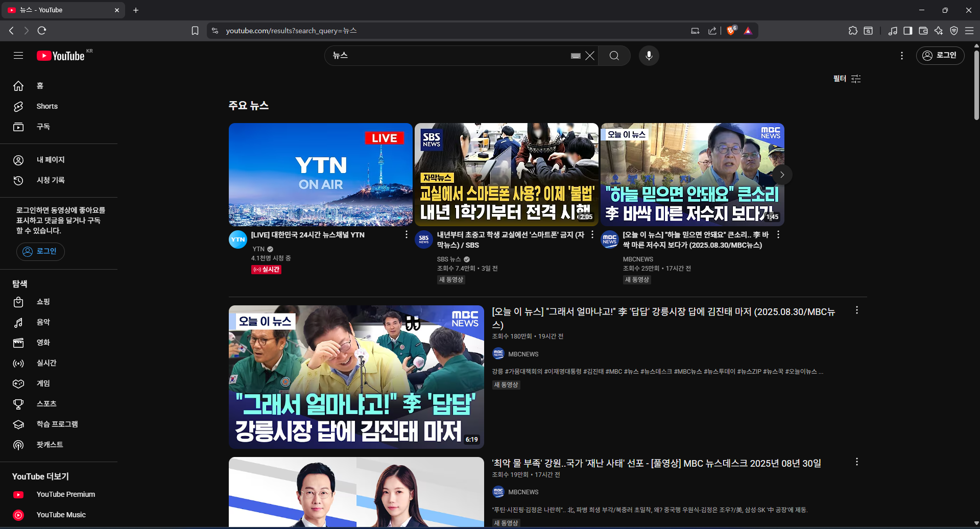Open 스포츠 sports category
Image resolution: width=980 pixels, height=529 pixels.
click(59, 404)
